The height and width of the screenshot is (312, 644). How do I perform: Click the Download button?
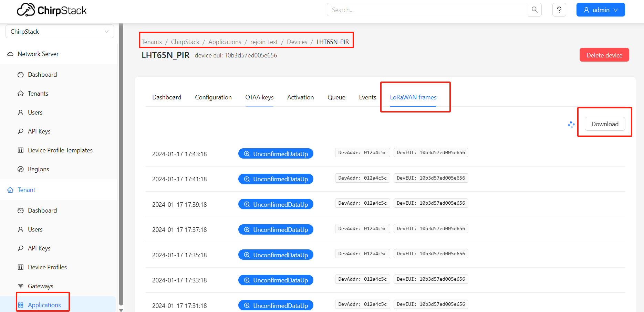(x=605, y=124)
